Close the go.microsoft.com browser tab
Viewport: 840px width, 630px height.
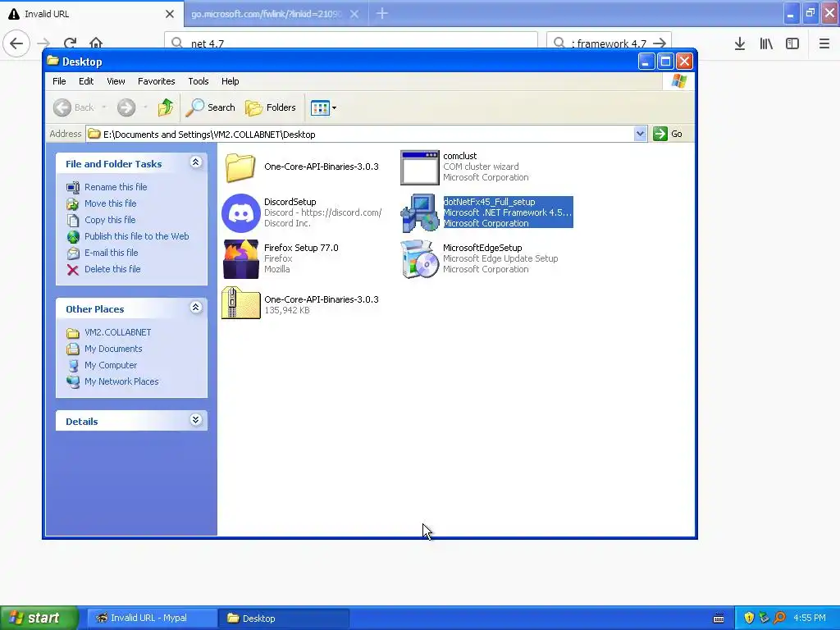click(354, 14)
